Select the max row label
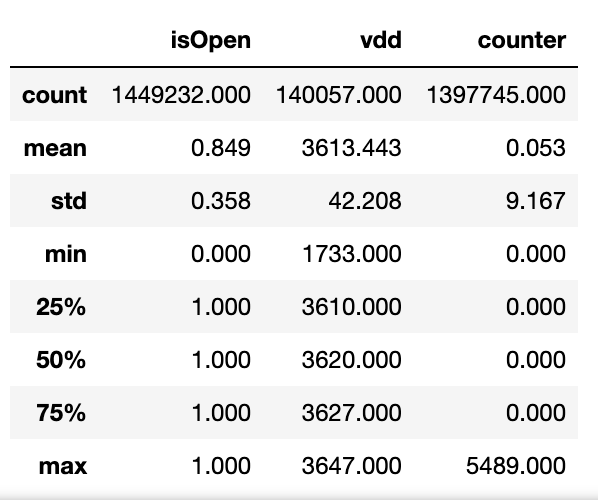This screenshot has width=598, height=500. [63, 466]
